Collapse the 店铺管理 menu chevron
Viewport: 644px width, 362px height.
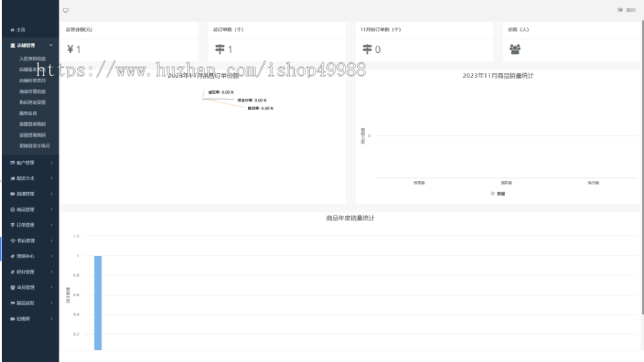[x=51, y=45]
